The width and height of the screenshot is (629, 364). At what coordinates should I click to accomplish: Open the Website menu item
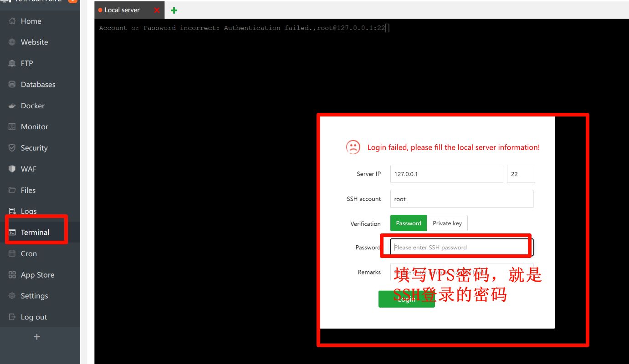pyautogui.click(x=40, y=42)
